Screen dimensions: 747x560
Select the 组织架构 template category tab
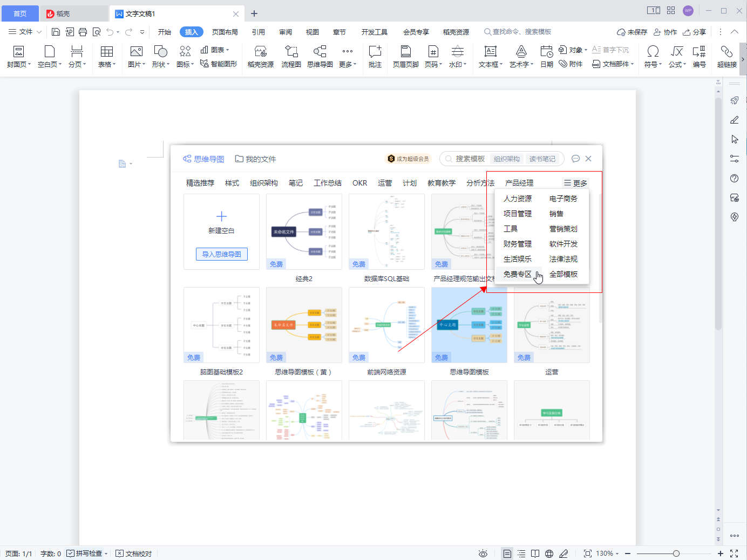[264, 183]
